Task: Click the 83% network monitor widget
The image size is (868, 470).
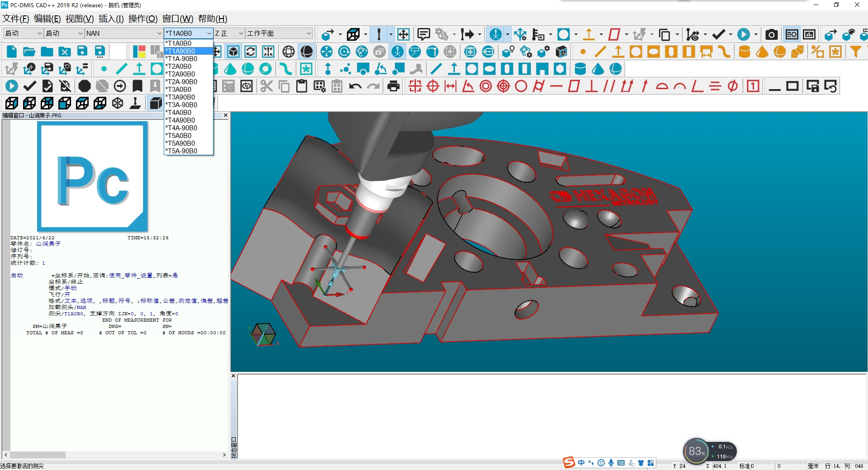Action: pos(697,451)
